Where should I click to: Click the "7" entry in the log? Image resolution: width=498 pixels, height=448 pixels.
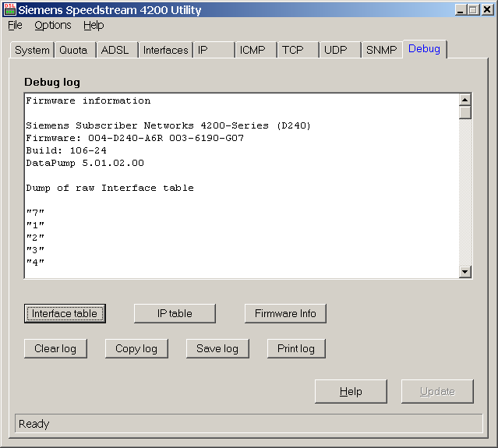[35, 213]
